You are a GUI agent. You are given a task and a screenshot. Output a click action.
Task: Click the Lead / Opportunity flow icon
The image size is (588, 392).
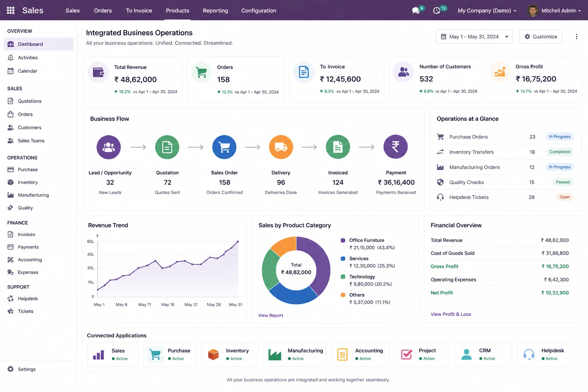click(109, 147)
